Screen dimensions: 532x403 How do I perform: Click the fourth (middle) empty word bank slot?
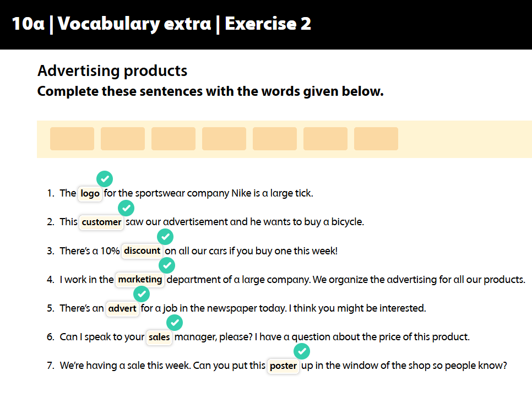pos(224,139)
